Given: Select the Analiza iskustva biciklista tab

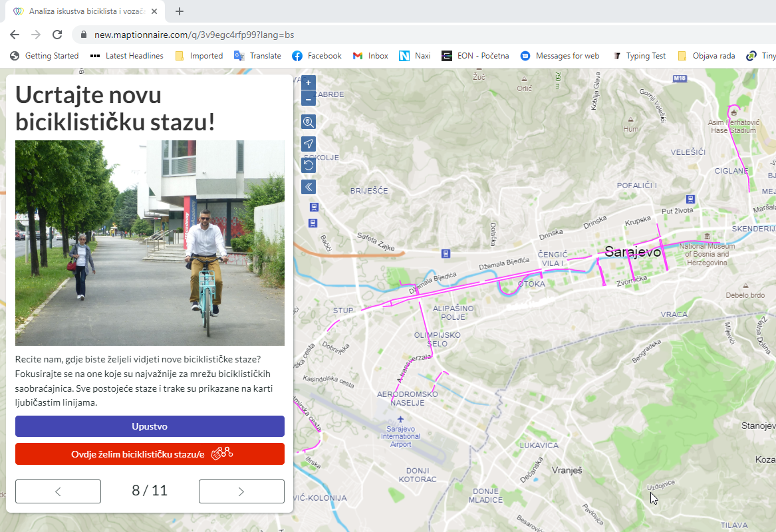Looking at the screenshot, I should [80, 11].
